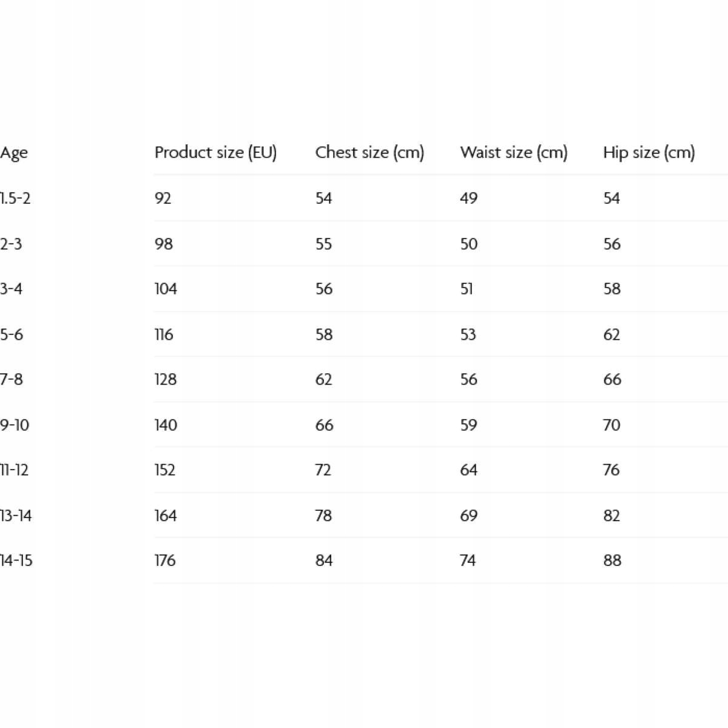Screen dimensions: 728x728
Task: Select the 14-15 age row label
Action: tap(16, 561)
